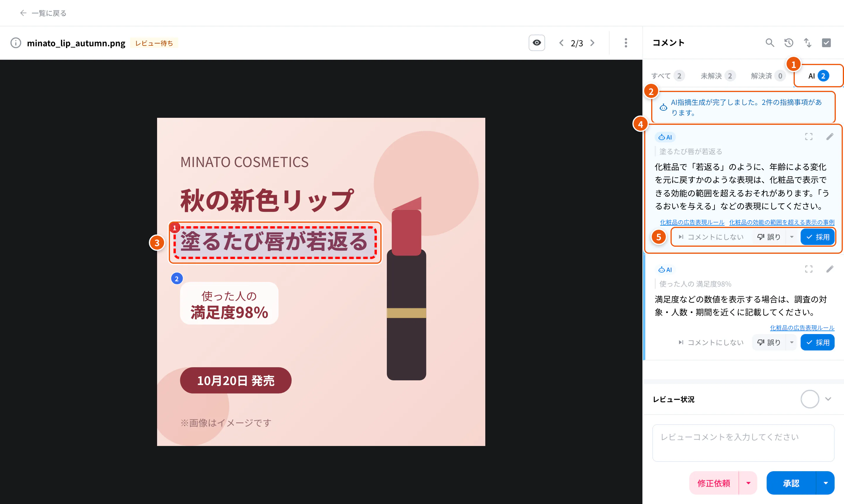Edit the 満足度98% AI comment with pencil
The image size is (844, 504).
[830, 269]
